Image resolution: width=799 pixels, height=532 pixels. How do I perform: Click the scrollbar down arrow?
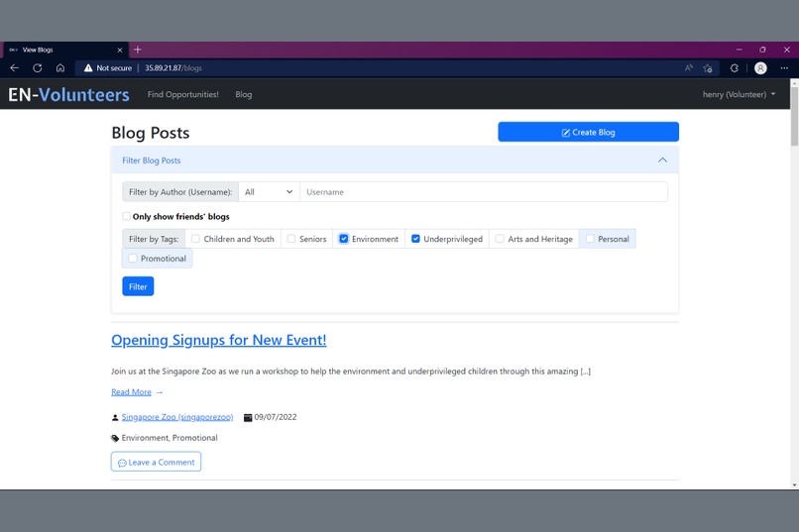coord(794,485)
